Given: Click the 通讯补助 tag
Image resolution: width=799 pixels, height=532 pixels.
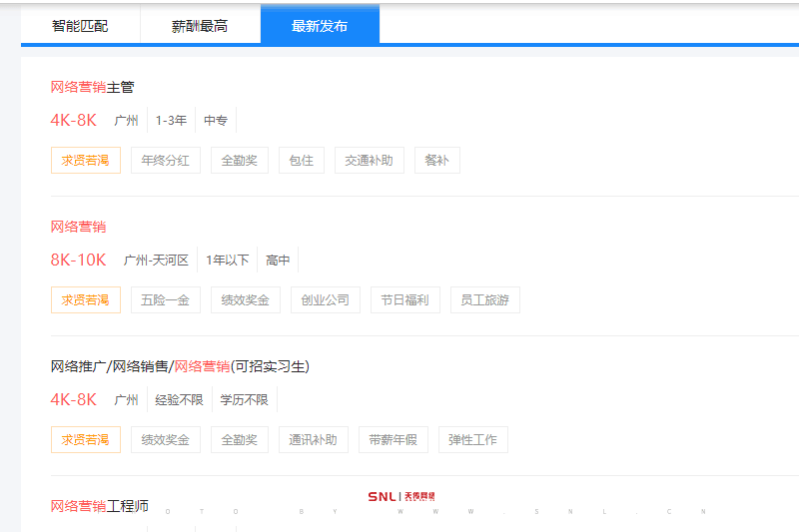Looking at the screenshot, I should [x=313, y=439].
